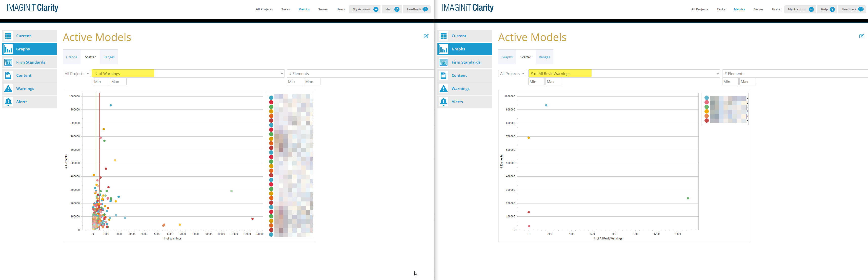Expand the left All Projects dropdown

click(x=77, y=73)
